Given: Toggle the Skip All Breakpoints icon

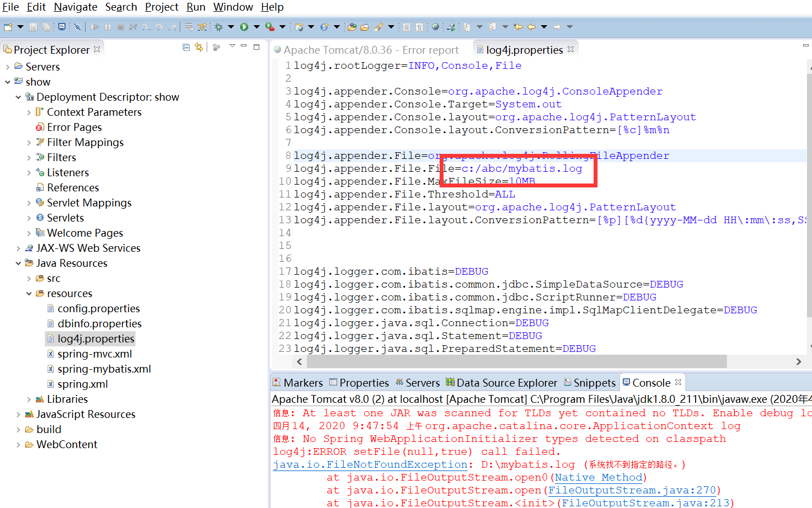Looking at the screenshot, I should [77, 27].
